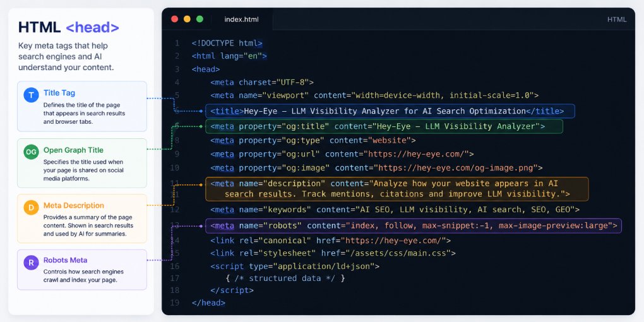The height and width of the screenshot is (322, 644).
Task: Click the orange D icon for Meta Description
Action: tap(31, 208)
